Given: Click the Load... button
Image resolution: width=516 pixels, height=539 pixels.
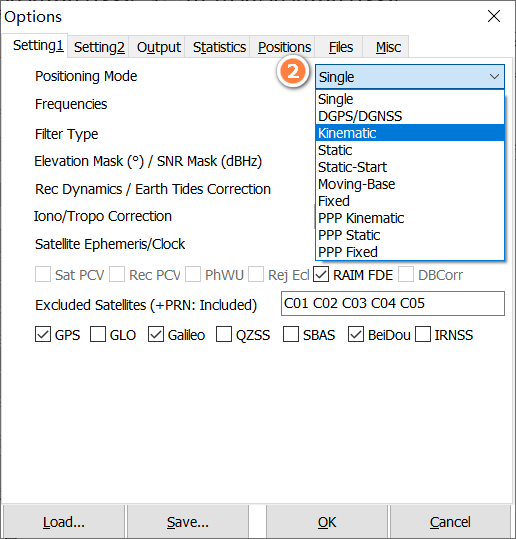Looking at the screenshot, I should pyautogui.click(x=64, y=522).
